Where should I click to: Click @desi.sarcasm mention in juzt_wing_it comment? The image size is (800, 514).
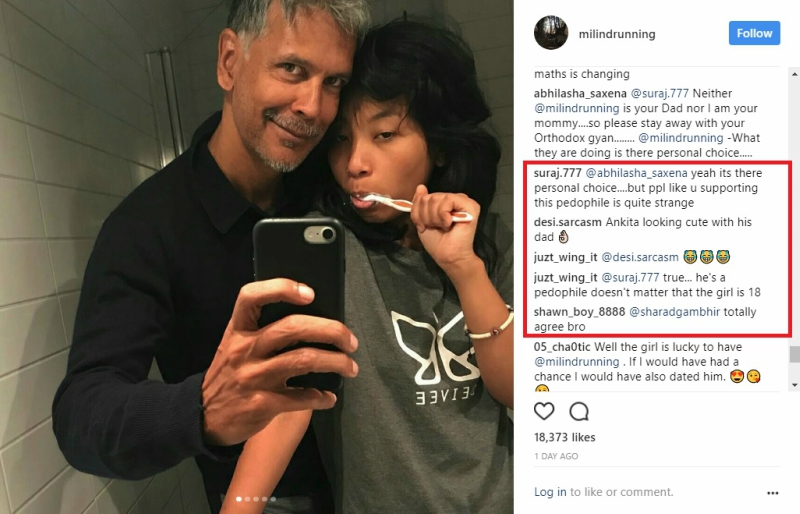640,257
